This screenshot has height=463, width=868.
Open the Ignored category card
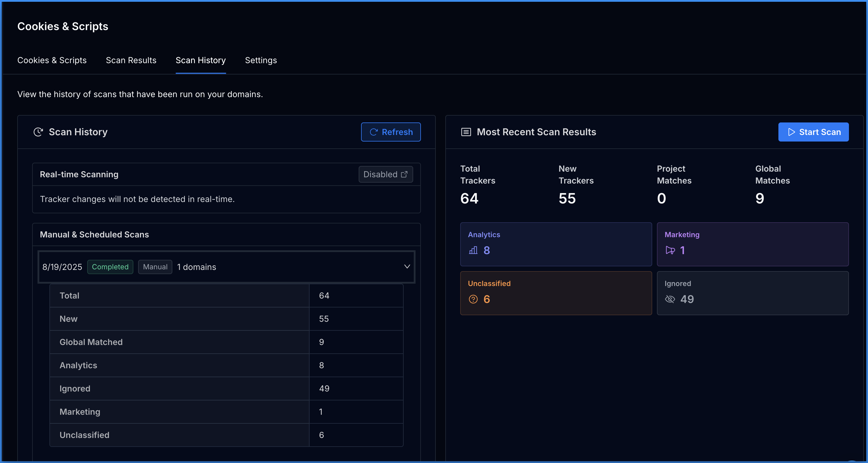(753, 293)
